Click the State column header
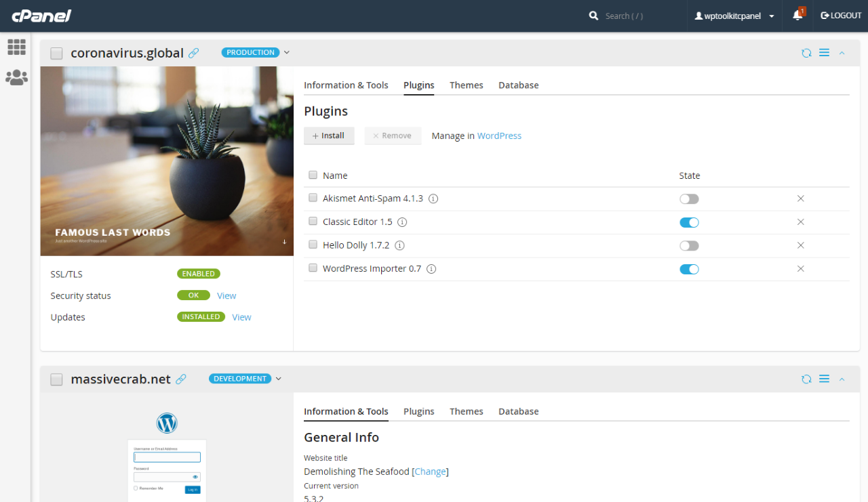 [x=690, y=175]
